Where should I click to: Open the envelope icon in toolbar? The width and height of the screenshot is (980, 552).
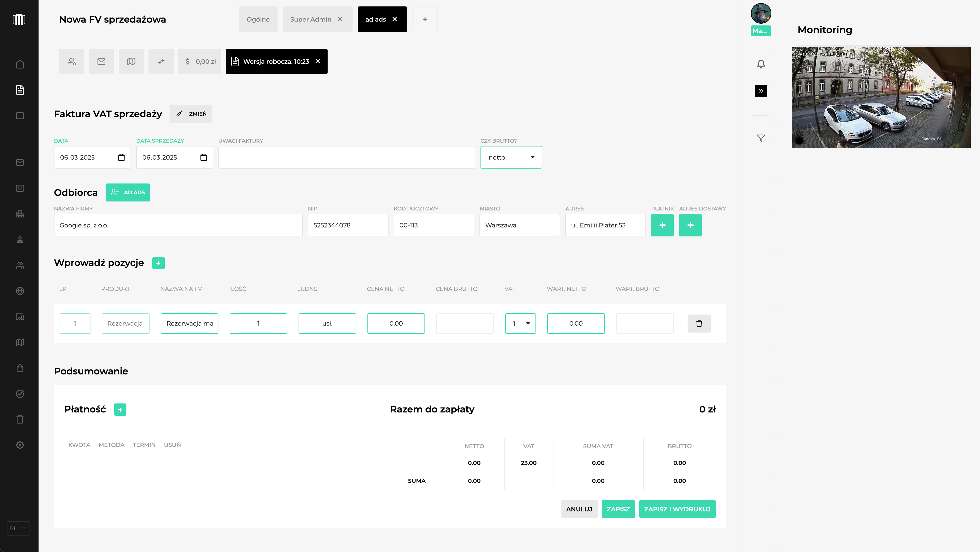(101, 61)
